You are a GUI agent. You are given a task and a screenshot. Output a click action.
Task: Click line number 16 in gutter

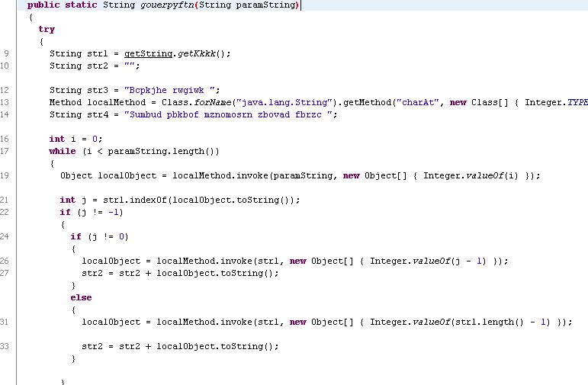(5, 139)
